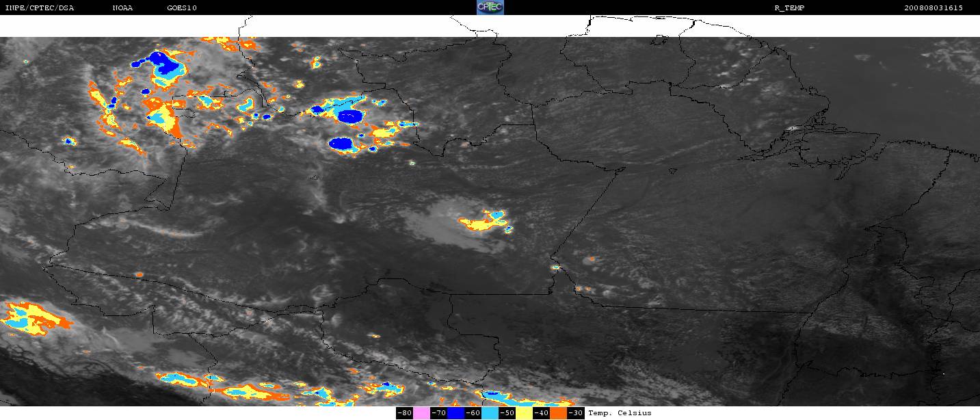Click the NOAA label in header

[x=123, y=8]
